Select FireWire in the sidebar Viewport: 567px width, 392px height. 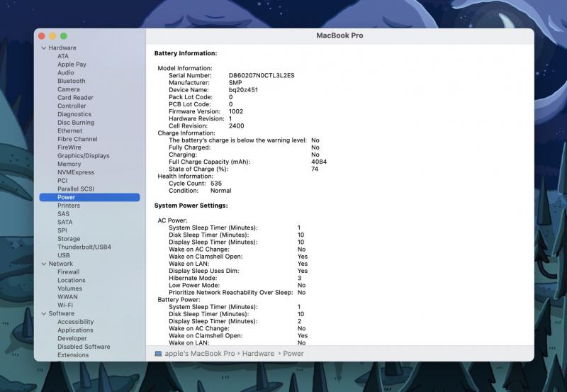click(x=69, y=147)
